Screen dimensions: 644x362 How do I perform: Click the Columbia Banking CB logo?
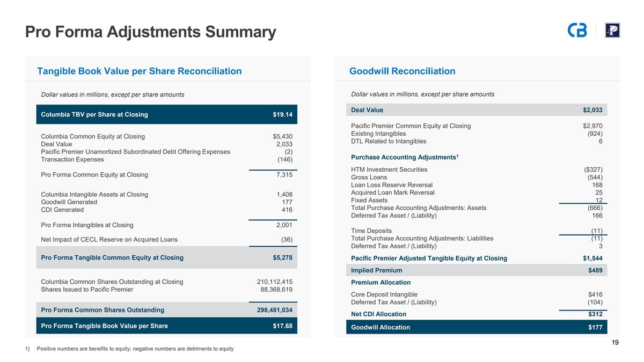(577, 31)
